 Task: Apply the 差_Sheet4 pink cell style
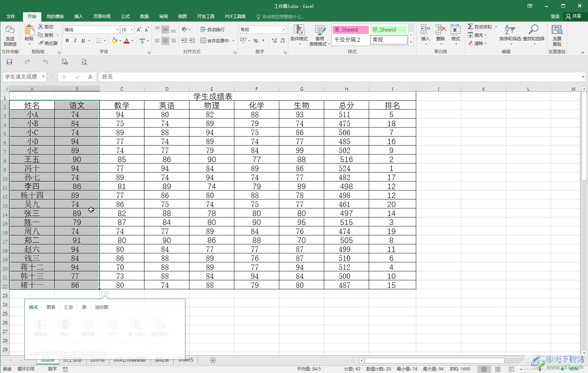tap(351, 30)
